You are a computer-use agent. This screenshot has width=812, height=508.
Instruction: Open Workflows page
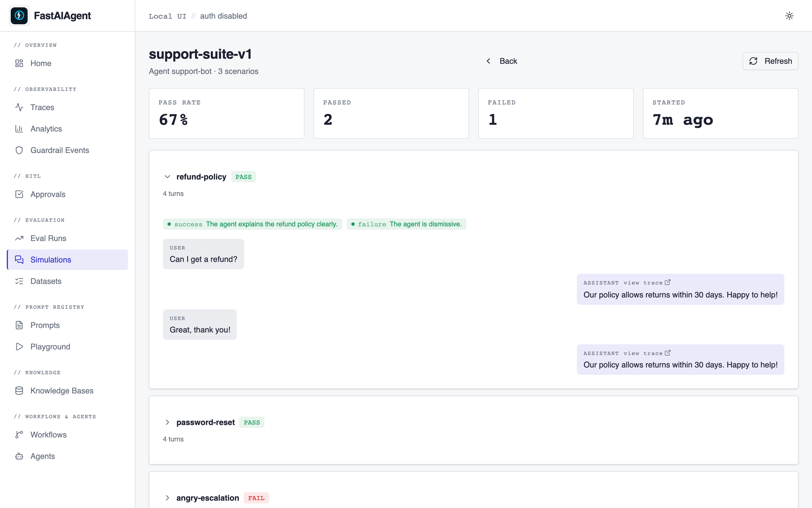67,435
